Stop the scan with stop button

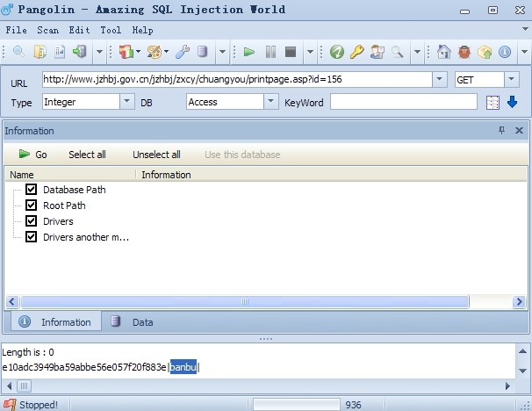pyautogui.click(x=291, y=52)
